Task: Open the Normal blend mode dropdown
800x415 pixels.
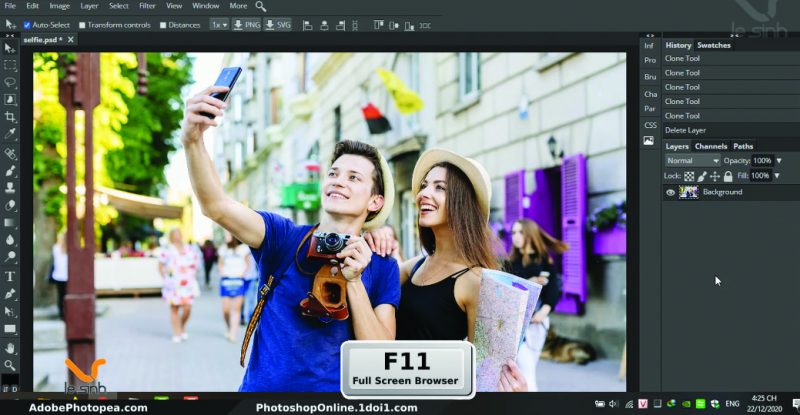Action: 692,160
